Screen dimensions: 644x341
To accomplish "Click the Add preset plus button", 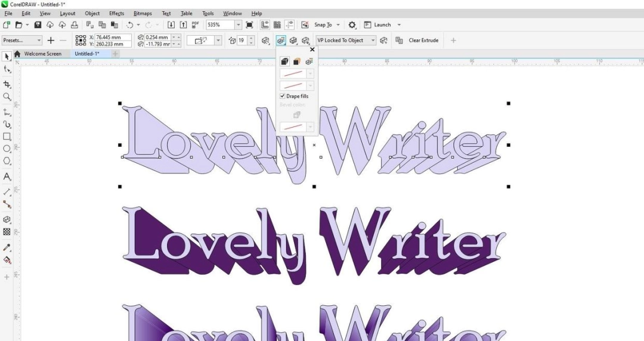I will tap(51, 41).
